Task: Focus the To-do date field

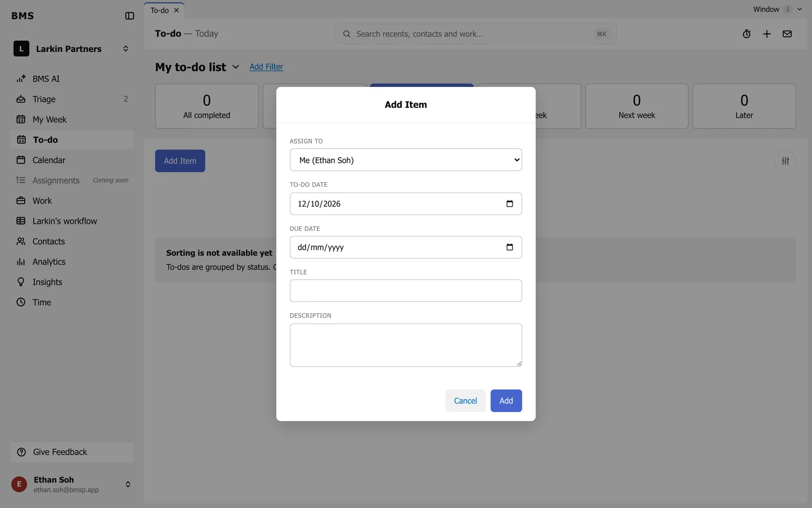Action: 405,204
